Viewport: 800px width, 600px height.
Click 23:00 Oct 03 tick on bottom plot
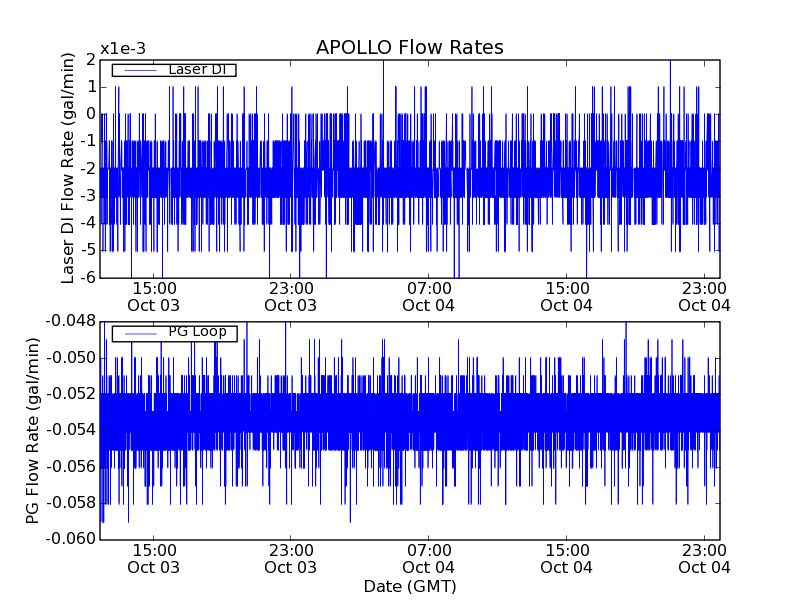(291, 558)
